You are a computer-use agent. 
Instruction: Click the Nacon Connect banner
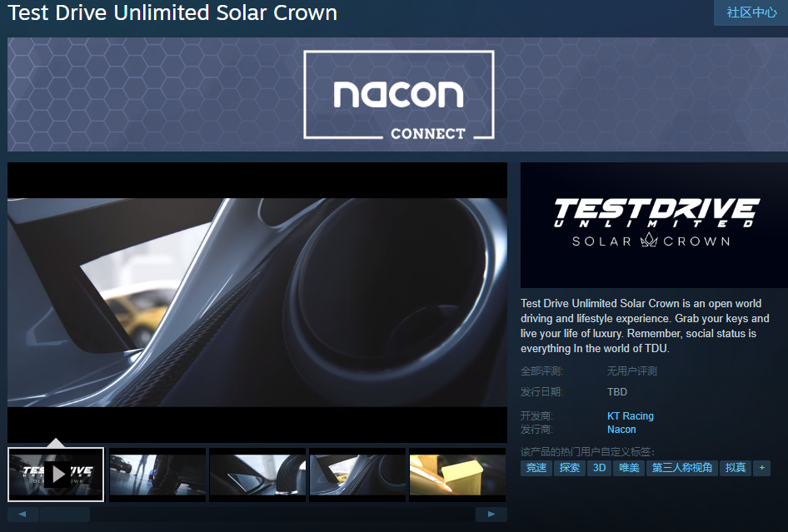(x=397, y=94)
